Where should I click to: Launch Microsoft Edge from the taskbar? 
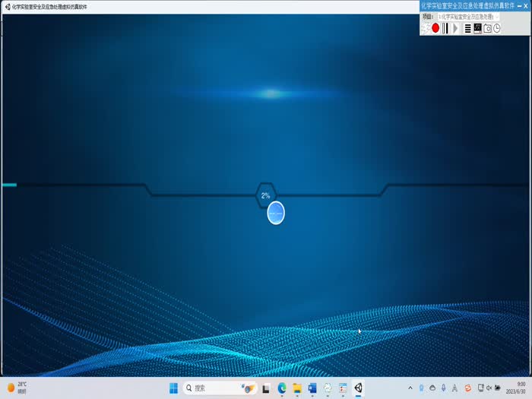[282, 388]
